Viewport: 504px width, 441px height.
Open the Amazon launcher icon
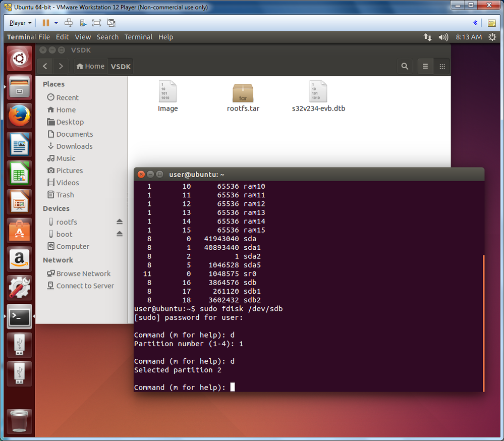point(19,259)
